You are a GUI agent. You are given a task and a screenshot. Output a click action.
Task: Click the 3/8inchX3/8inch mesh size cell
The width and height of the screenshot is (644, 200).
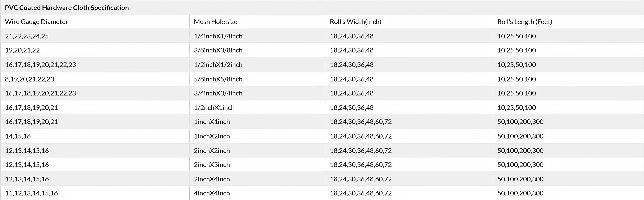pos(218,50)
